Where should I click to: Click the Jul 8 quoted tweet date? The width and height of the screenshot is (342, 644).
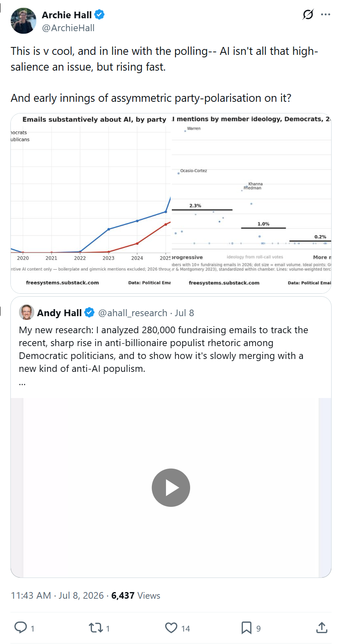point(184,313)
